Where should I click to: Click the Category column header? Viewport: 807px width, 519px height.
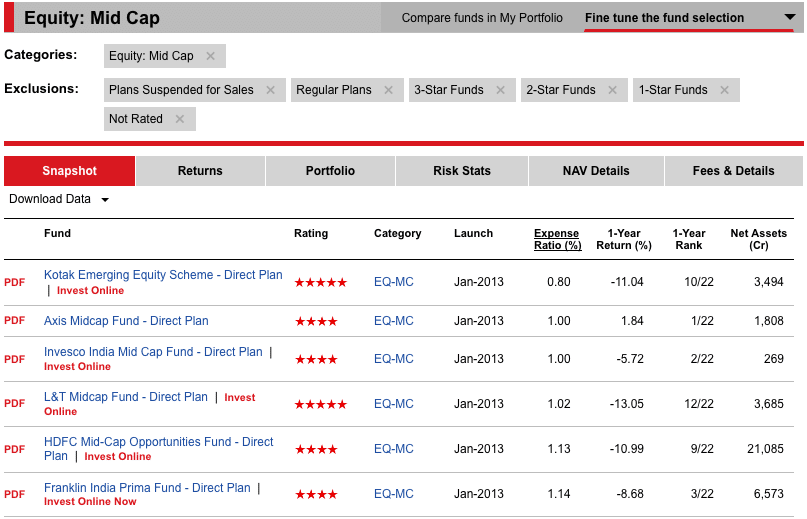397,233
